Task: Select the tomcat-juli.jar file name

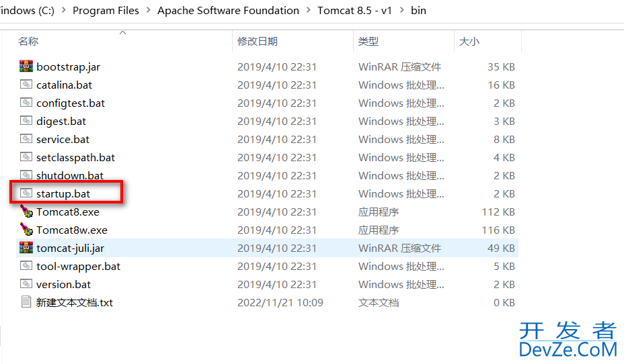Action: click(x=70, y=248)
